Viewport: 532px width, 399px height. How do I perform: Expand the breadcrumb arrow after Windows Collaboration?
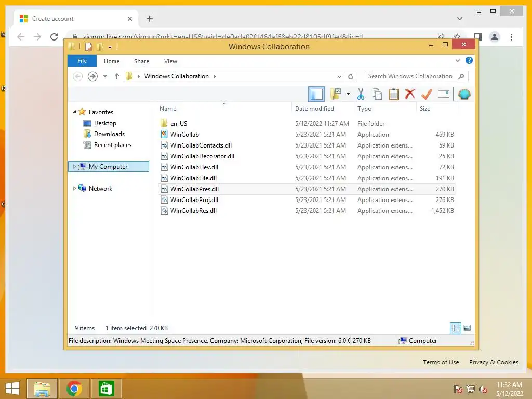click(215, 76)
